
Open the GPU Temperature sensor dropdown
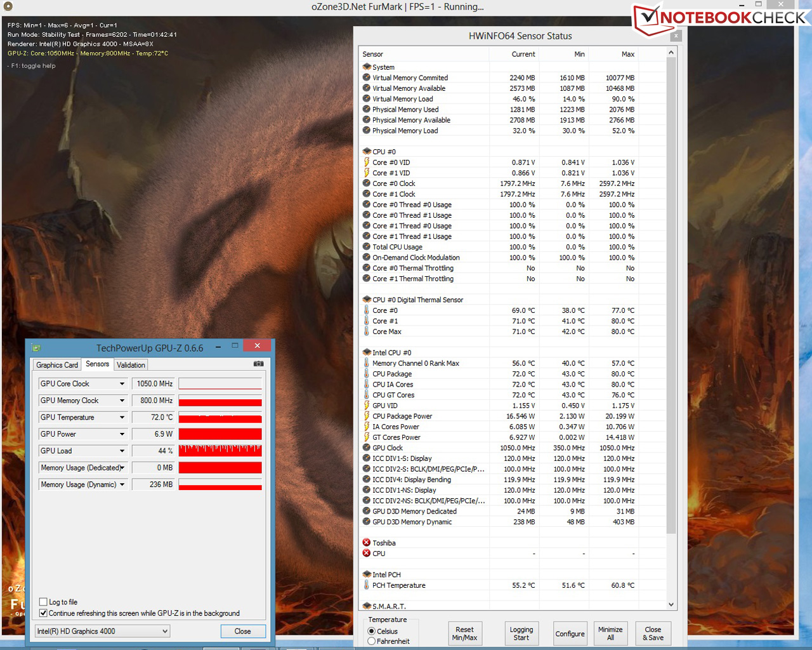[122, 418]
